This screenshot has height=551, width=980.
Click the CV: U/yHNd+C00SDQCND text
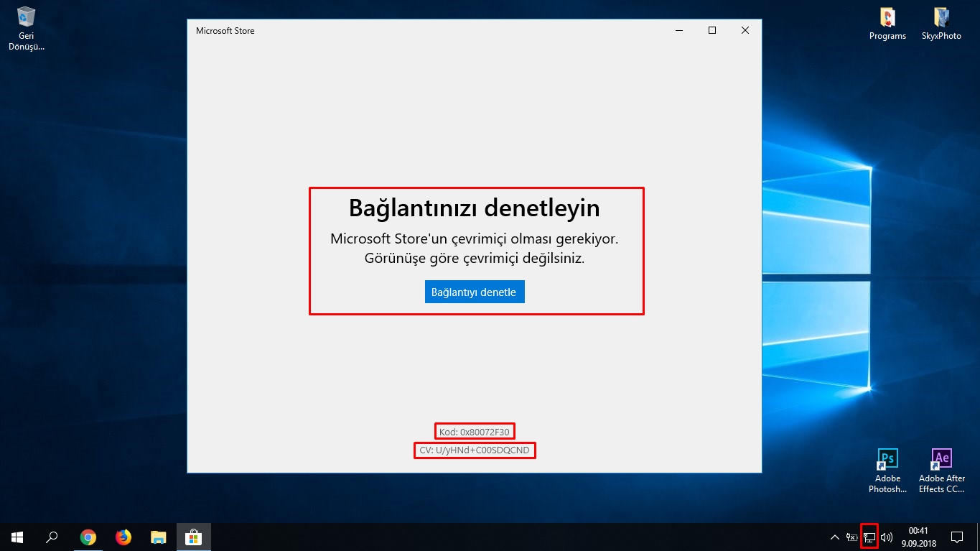[475, 450]
